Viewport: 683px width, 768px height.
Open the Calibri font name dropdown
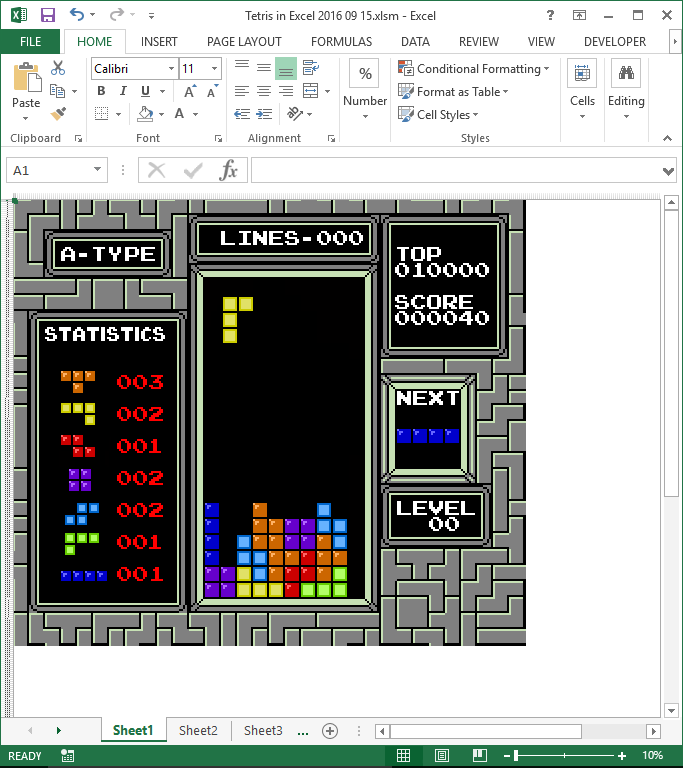[171, 69]
